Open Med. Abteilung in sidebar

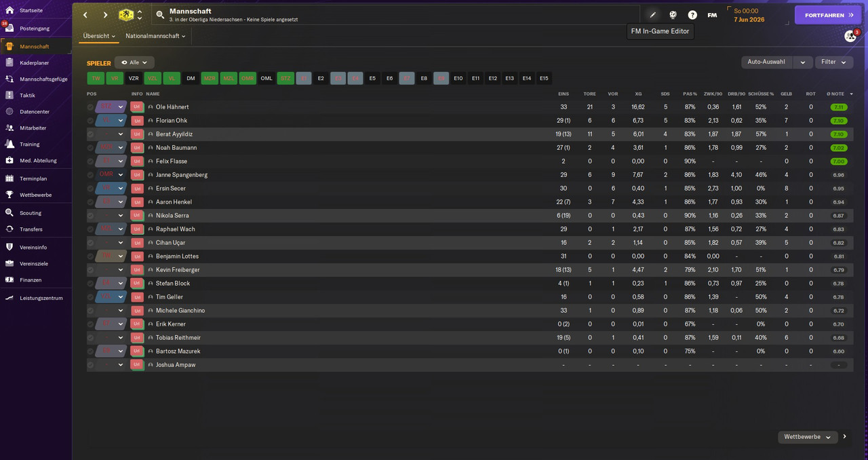(38, 161)
